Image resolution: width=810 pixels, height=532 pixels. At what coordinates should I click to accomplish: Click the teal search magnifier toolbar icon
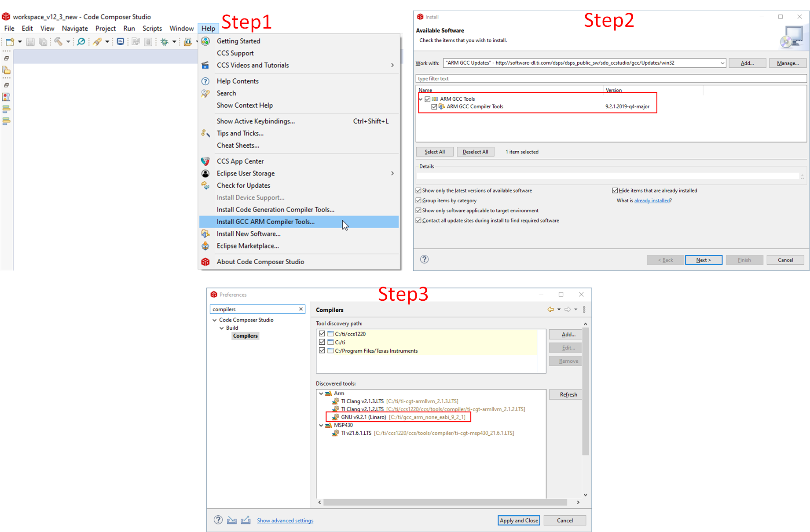[x=81, y=42]
